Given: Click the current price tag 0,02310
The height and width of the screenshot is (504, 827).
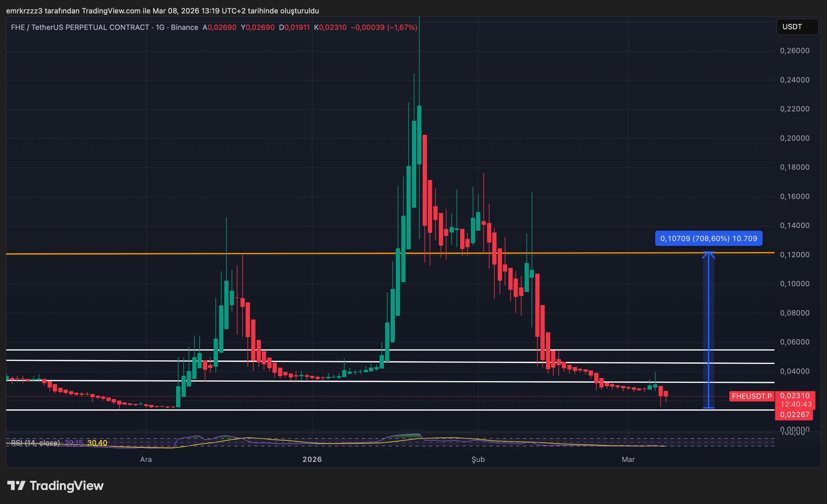Looking at the screenshot, I should click(x=794, y=396).
